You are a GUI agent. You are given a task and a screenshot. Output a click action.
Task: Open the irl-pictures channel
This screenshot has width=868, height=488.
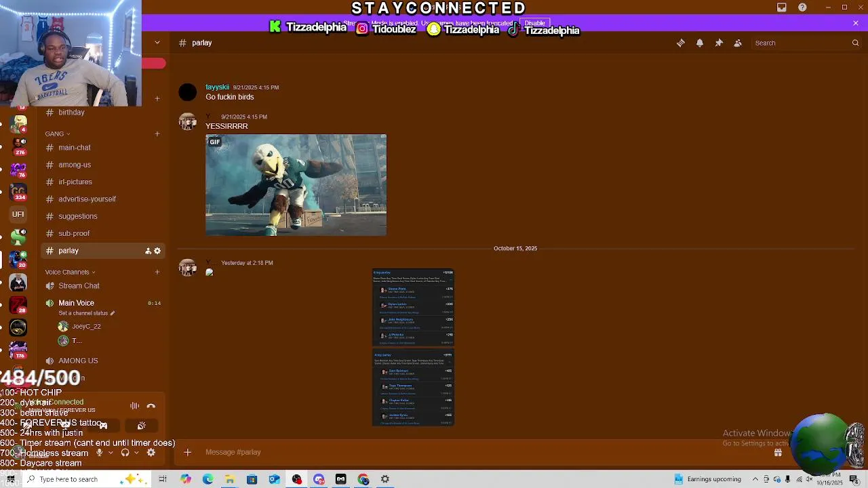(102, 182)
